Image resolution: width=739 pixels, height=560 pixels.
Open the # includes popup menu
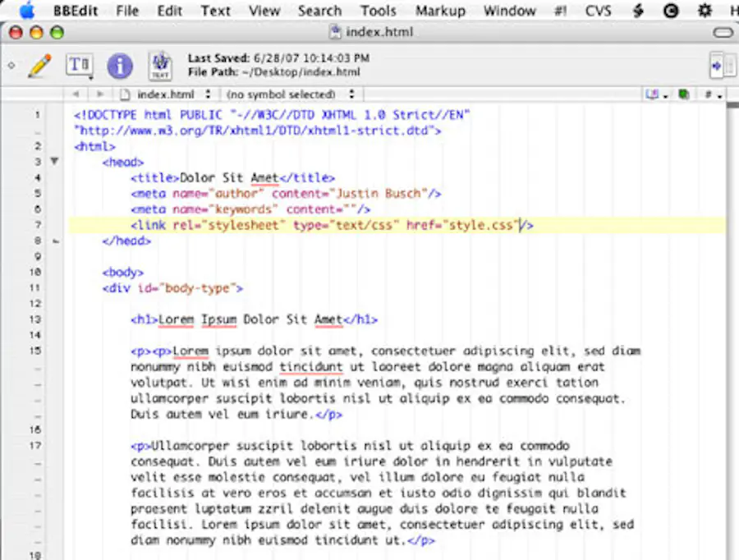coord(712,94)
